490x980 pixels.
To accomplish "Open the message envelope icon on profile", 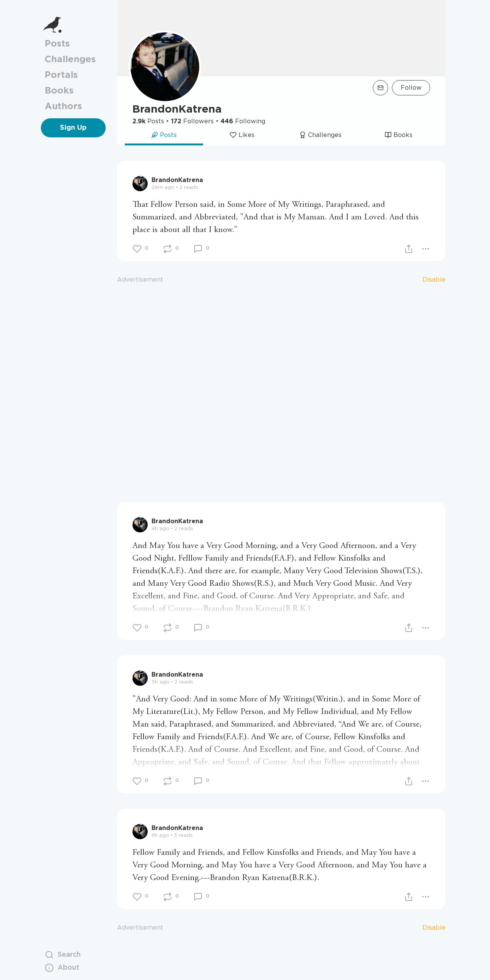I will click(380, 88).
